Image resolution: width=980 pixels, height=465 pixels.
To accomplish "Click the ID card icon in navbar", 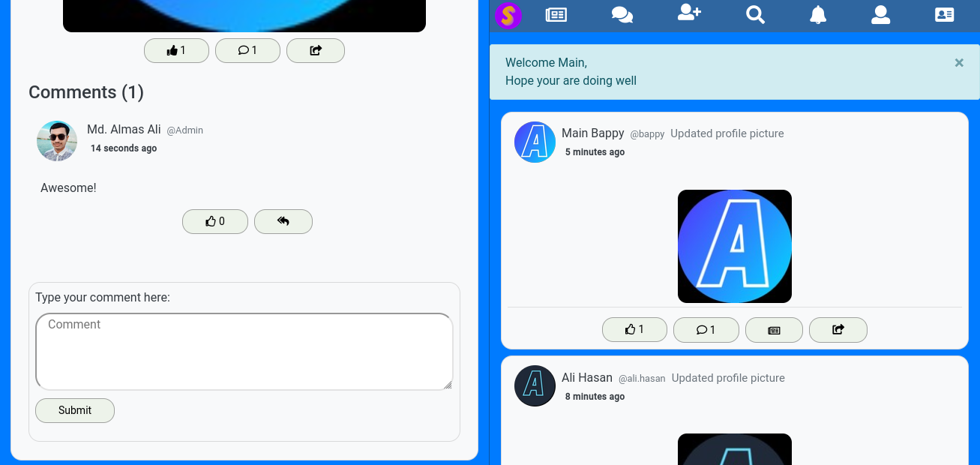I will [945, 14].
